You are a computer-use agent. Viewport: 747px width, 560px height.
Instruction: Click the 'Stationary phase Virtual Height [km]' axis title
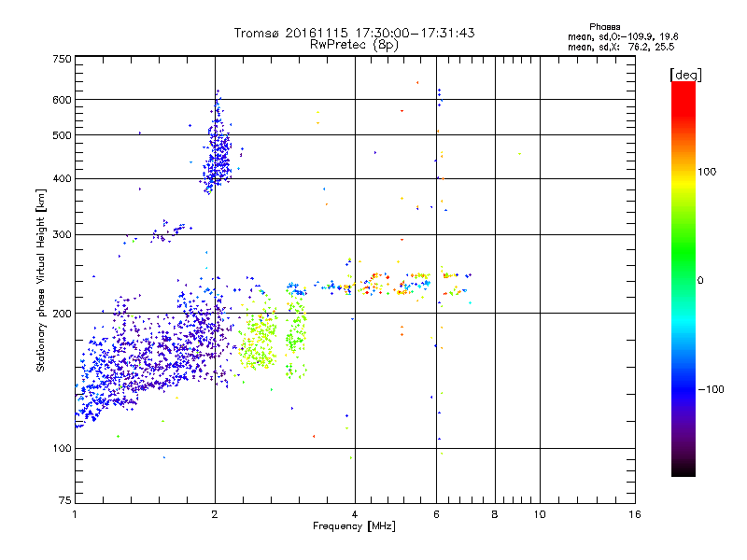coord(41,280)
